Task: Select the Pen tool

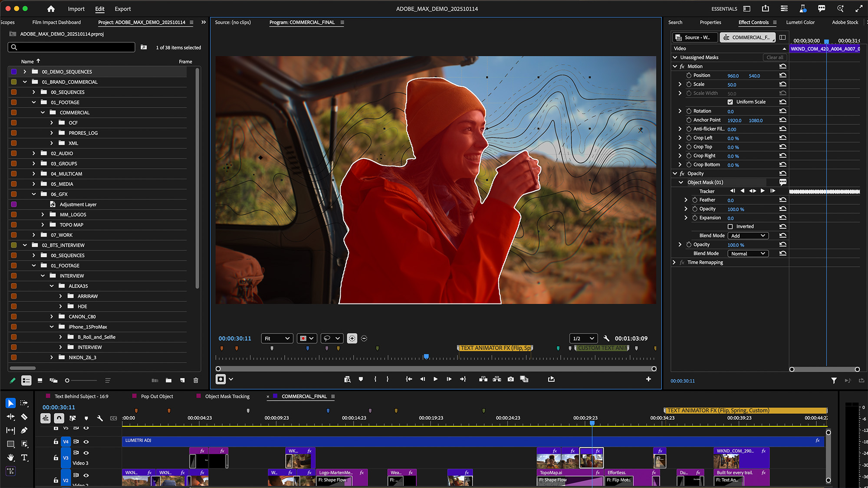Action: tap(25, 430)
